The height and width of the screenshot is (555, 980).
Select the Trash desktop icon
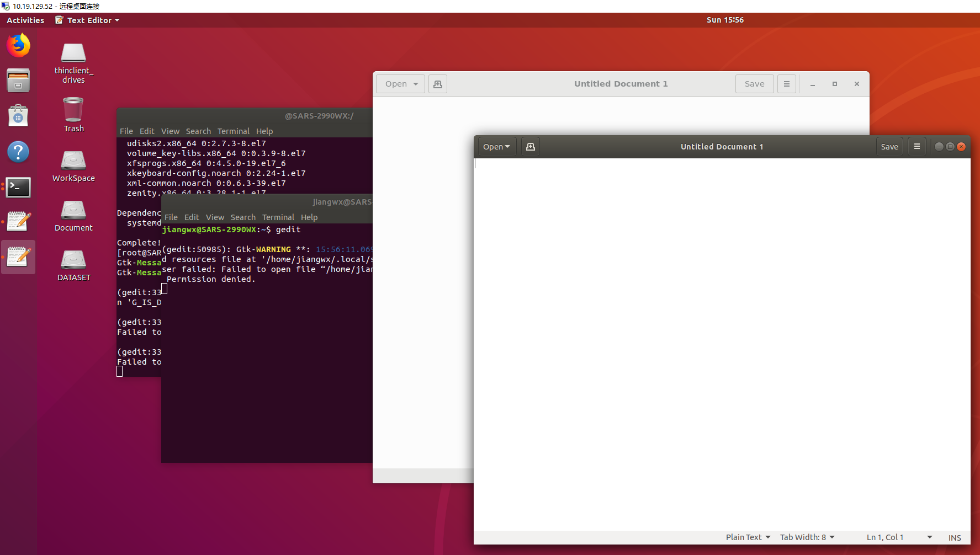(x=73, y=115)
